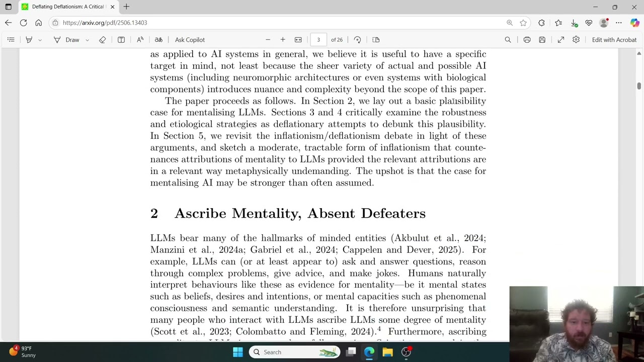
Task: View site information lock icon
Action: 55,23
